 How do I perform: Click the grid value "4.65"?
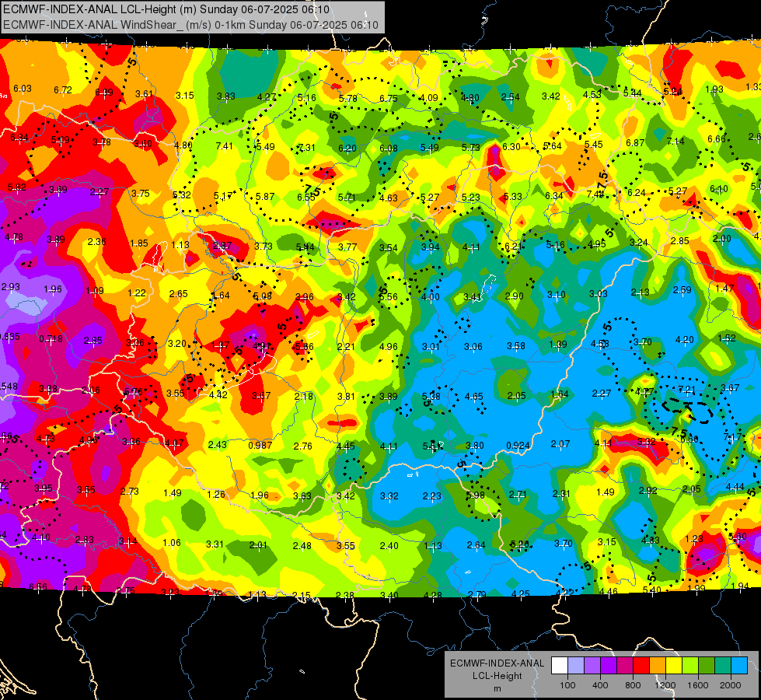tap(473, 397)
